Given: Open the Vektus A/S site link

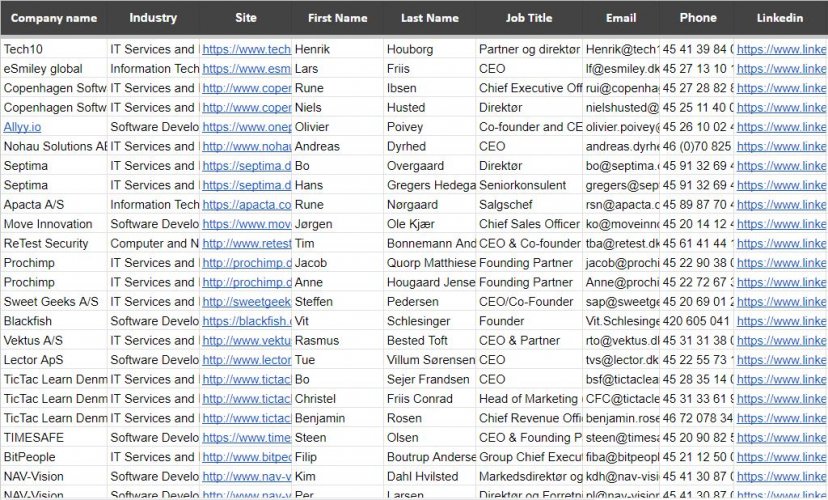Looking at the screenshot, I should [246, 341].
